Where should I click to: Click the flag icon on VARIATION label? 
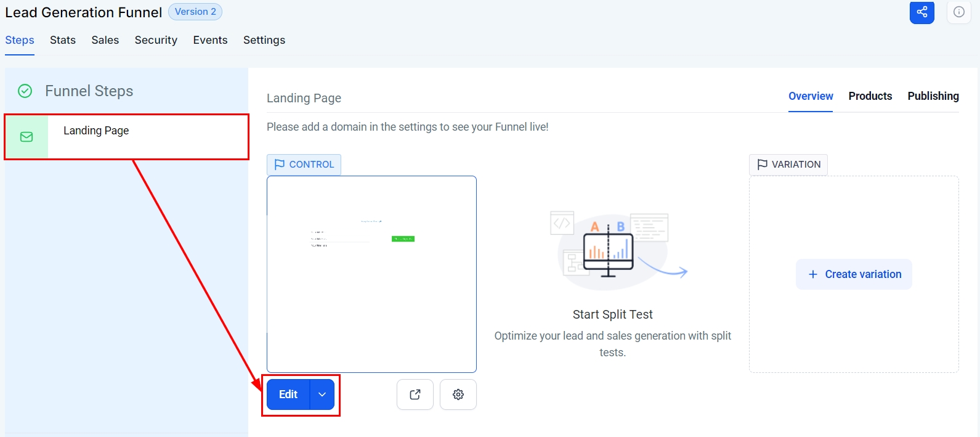pyautogui.click(x=762, y=165)
